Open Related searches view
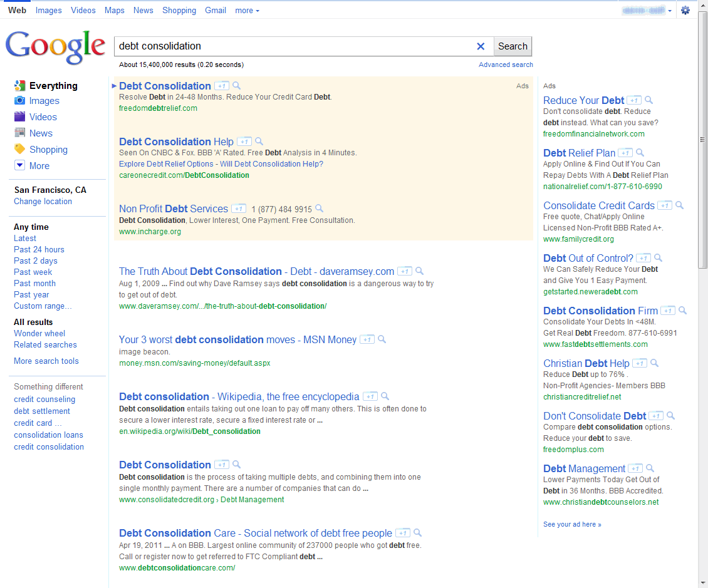The image size is (708, 588). [x=45, y=345]
